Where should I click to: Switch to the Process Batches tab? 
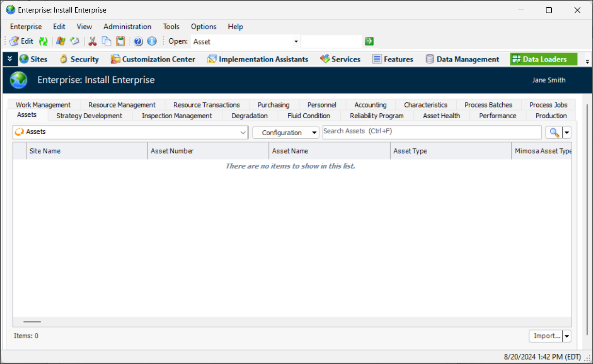coord(488,105)
